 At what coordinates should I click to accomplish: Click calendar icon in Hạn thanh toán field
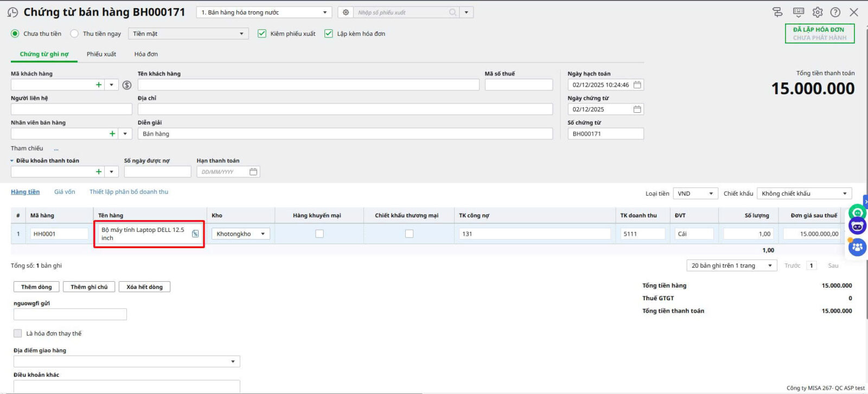[x=253, y=172]
